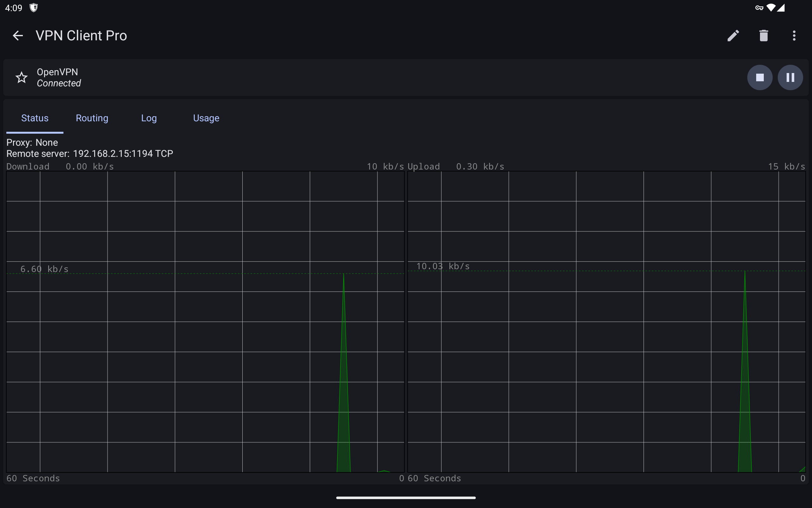Tap the Wi-Fi icon in status bar

click(x=771, y=8)
